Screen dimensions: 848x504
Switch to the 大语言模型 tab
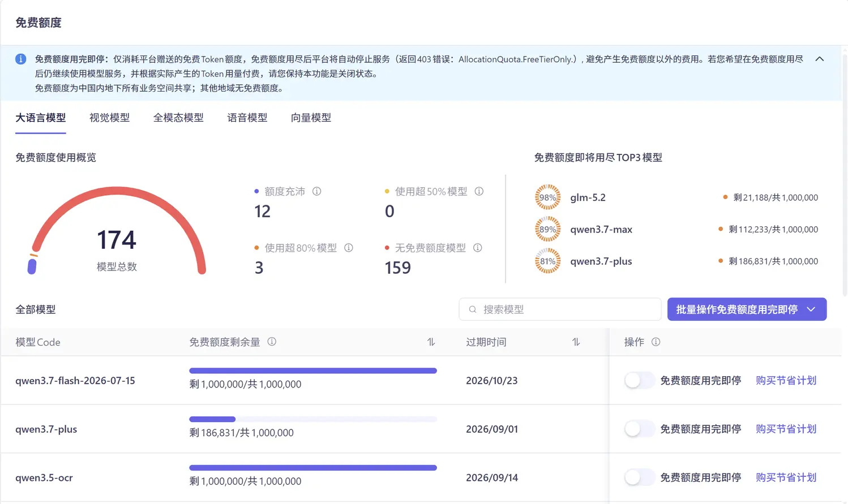point(41,118)
